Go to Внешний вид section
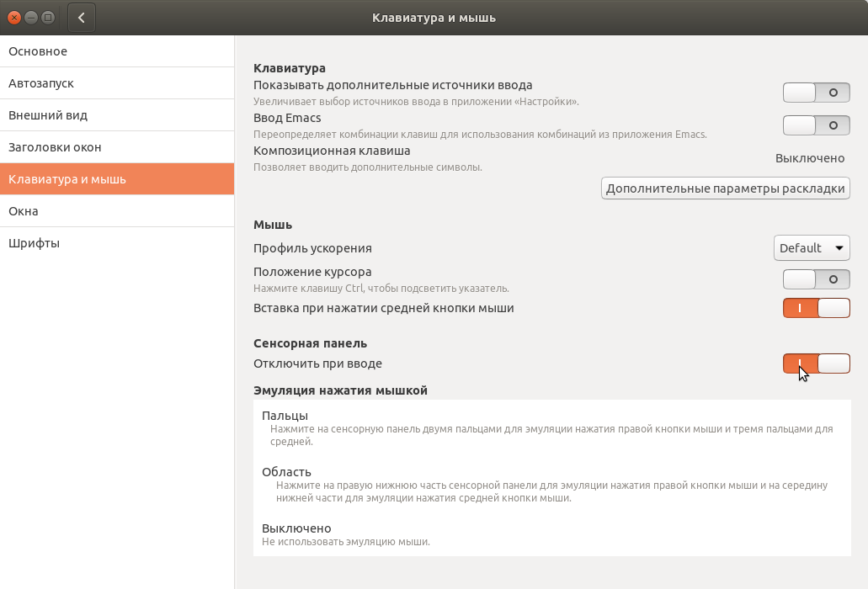Image resolution: width=868 pixels, height=589 pixels. point(117,115)
